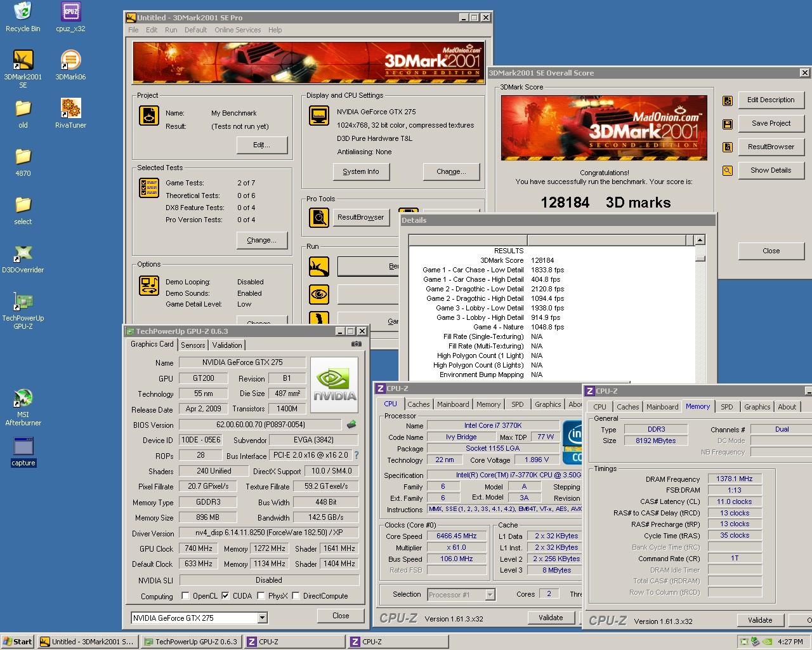This screenshot has width=812, height=650.
Task: Select the folder named select
Action: pyautogui.click(x=23, y=210)
